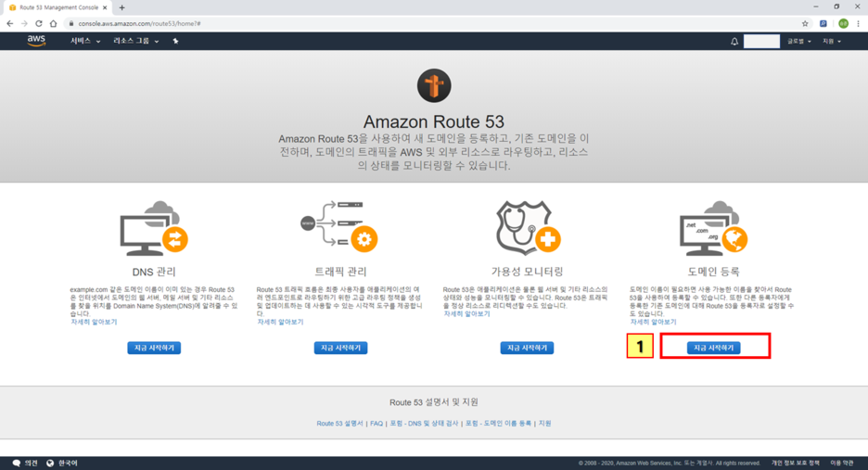Open a new browser tab
This screenshot has height=470, width=868.
click(121, 7)
